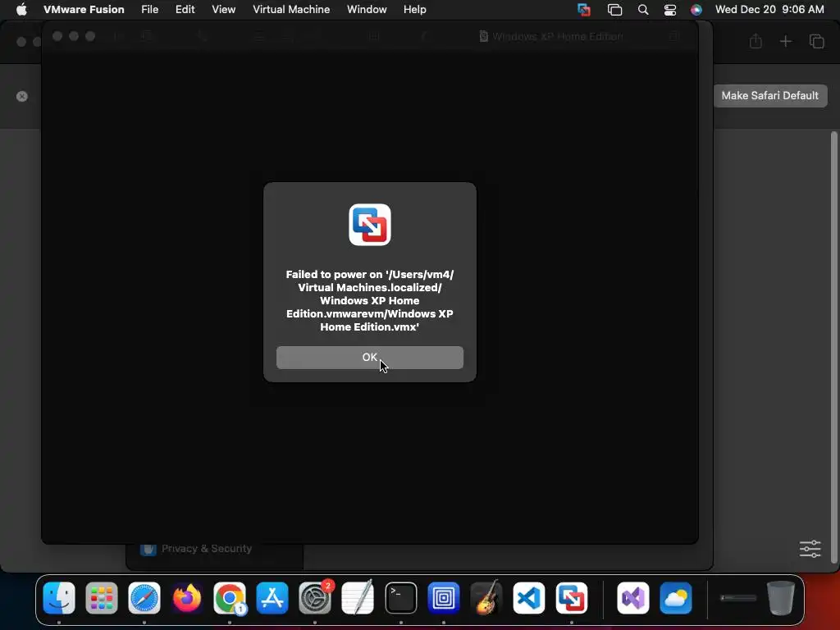
Task: Click the date and time in menu bar
Action: 769,9
